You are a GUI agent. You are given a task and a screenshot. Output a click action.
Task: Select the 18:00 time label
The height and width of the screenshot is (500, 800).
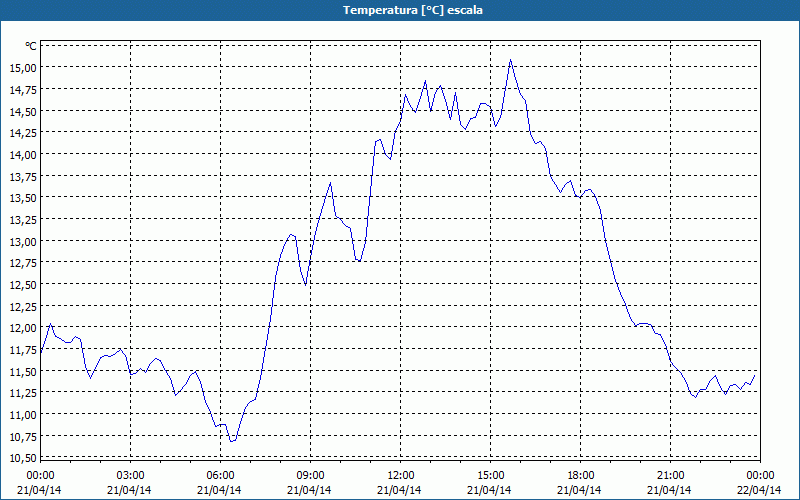click(x=581, y=476)
